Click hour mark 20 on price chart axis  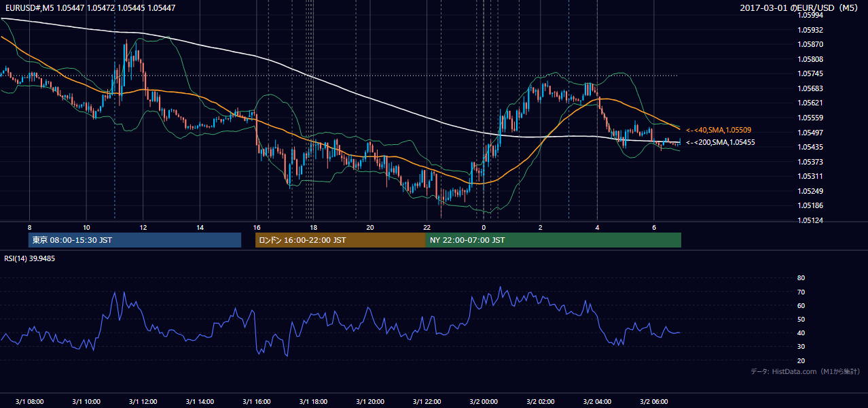(x=369, y=228)
